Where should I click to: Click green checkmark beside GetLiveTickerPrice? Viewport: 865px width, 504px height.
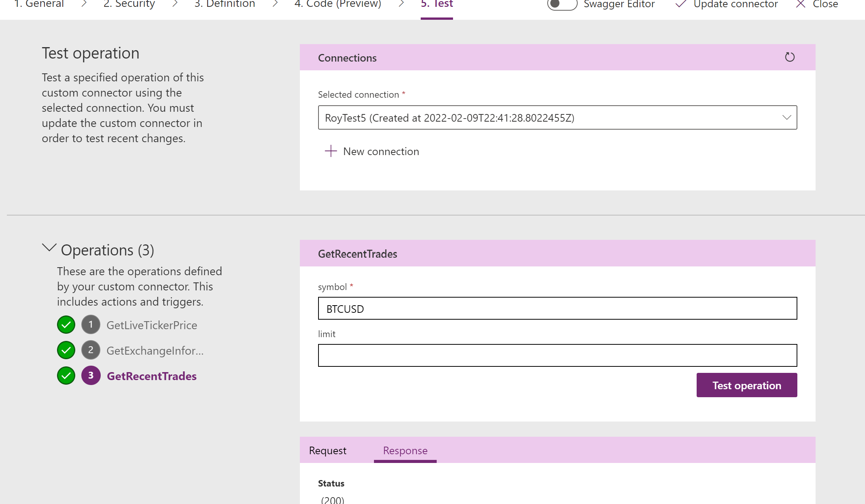[66, 325]
